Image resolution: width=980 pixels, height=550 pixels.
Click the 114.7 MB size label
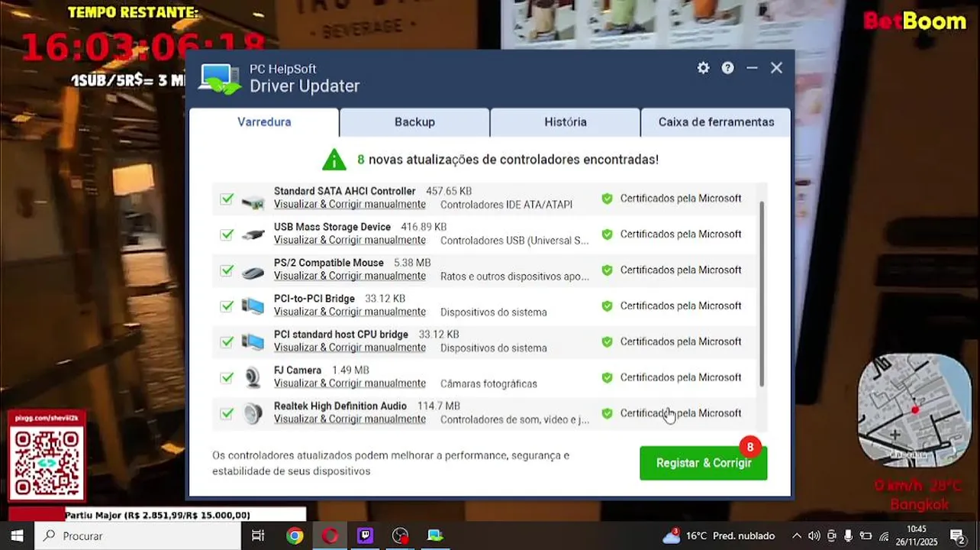pos(439,406)
